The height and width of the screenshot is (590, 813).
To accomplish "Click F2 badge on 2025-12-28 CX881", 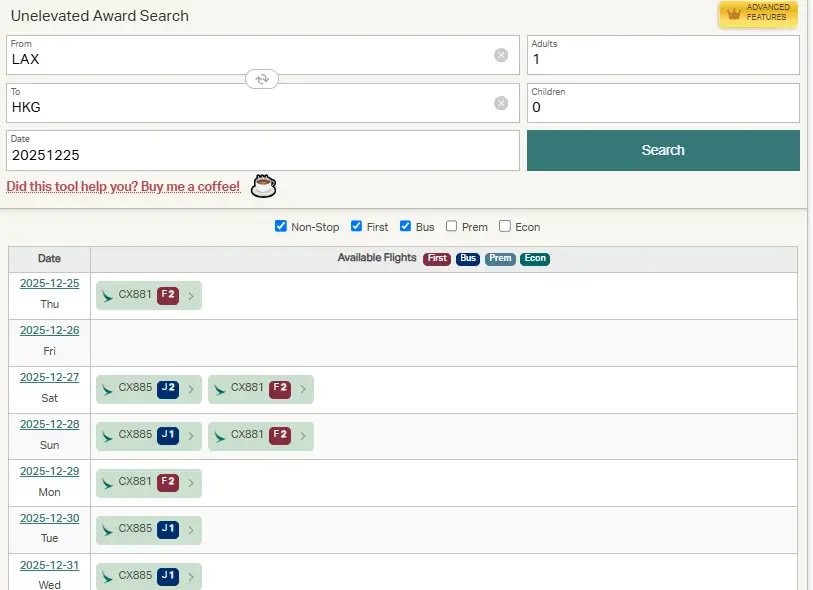I will [x=280, y=436].
